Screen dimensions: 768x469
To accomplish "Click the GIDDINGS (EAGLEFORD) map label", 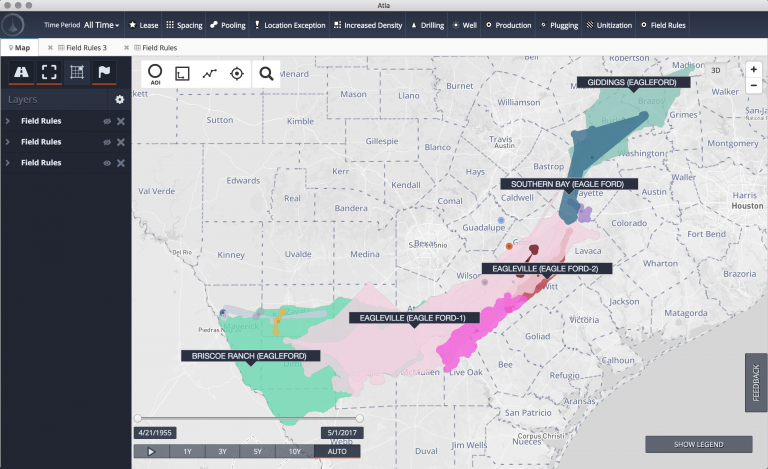I will pyautogui.click(x=633, y=82).
